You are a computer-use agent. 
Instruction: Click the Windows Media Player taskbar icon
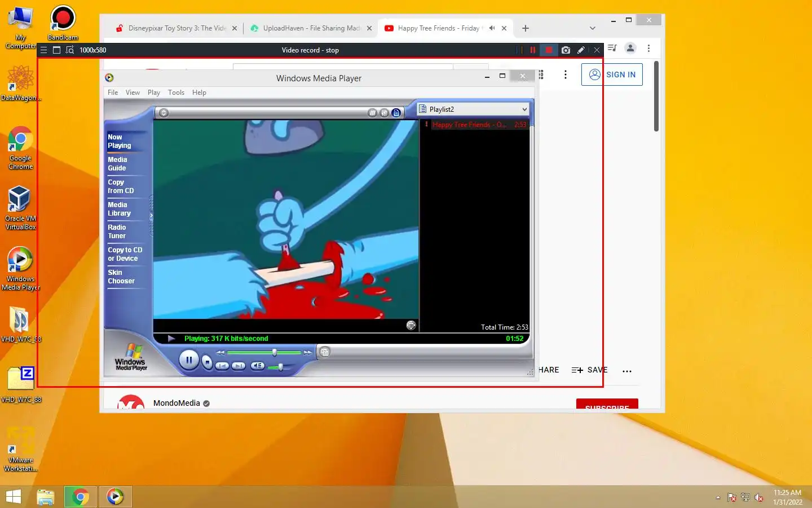point(115,497)
